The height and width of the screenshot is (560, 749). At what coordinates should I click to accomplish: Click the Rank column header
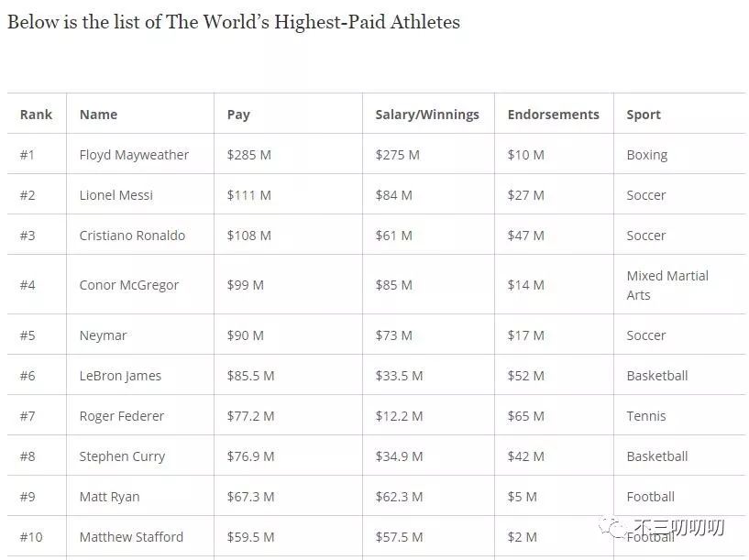coord(37,115)
